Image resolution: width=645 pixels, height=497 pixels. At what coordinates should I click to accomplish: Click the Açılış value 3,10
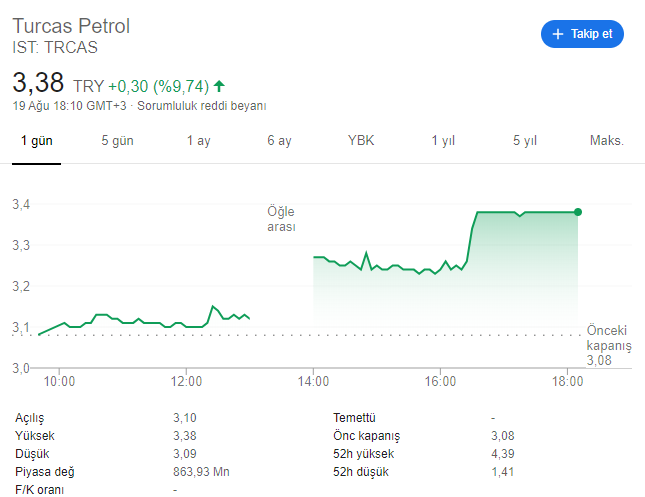(x=185, y=418)
